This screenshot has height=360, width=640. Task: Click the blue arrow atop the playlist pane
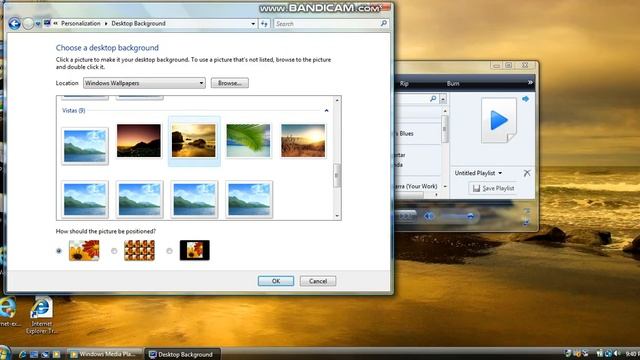coord(525,99)
